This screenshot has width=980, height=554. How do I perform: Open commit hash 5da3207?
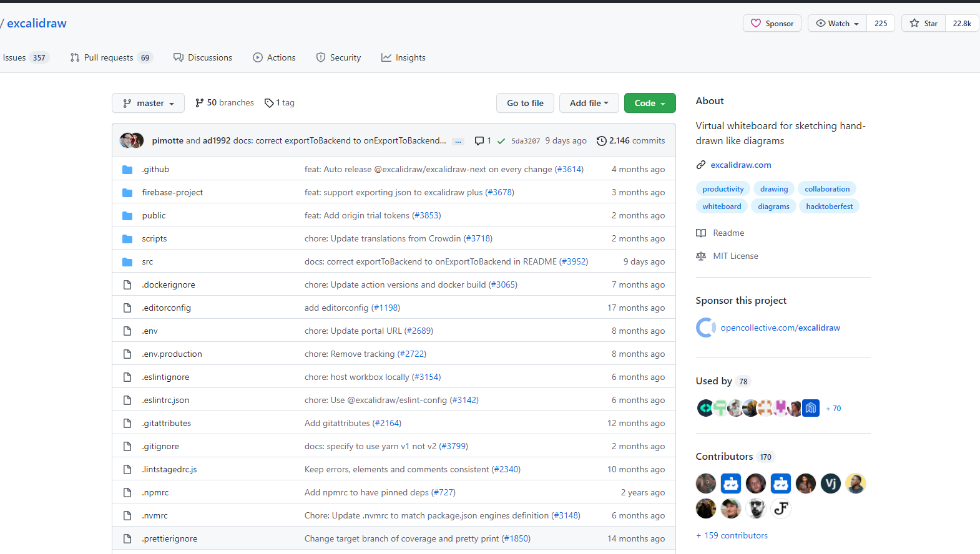tap(526, 141)
